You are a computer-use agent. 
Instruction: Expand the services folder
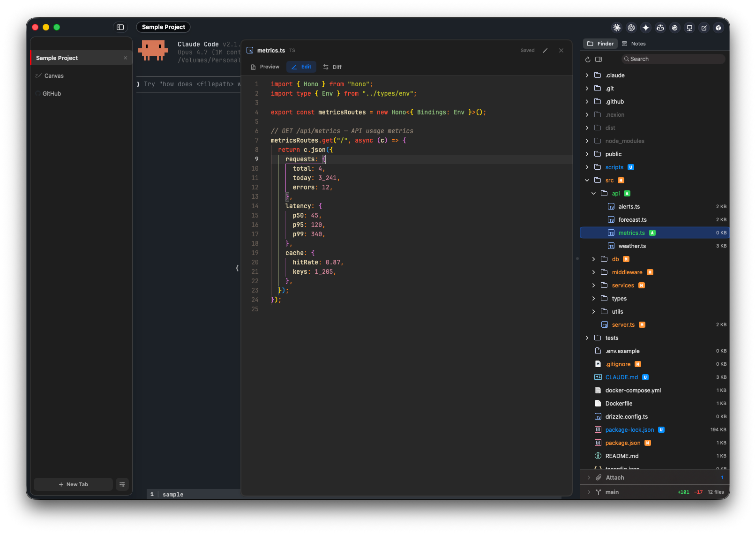point(594,286)
